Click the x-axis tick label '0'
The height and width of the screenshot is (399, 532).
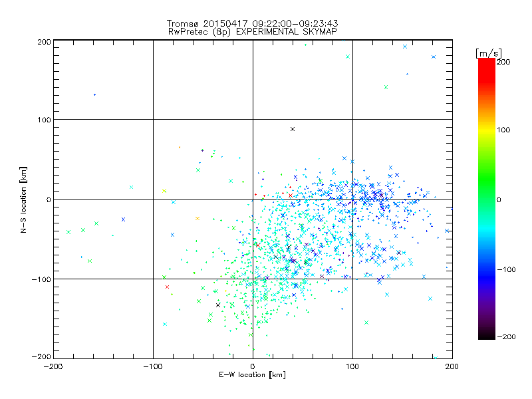(253, 366)
